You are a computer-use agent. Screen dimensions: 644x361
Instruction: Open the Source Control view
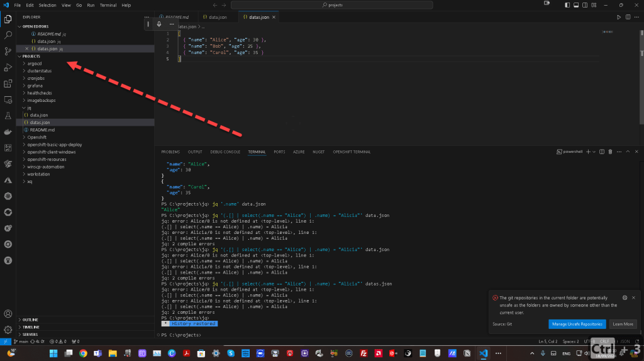8,51
